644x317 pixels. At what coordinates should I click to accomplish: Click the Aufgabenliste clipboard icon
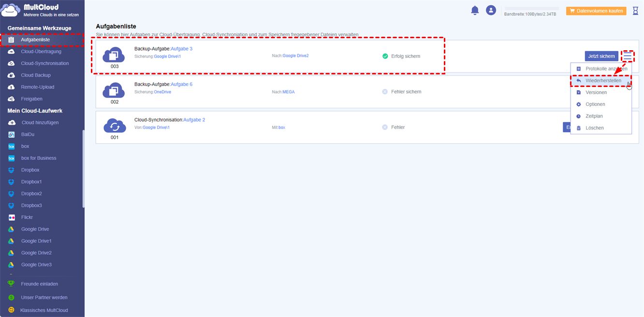click(x=11, y=40)
